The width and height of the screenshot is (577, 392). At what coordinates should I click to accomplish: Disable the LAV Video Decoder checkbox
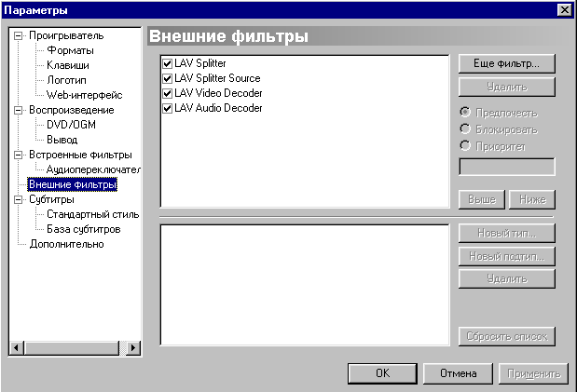pos(167,93)
